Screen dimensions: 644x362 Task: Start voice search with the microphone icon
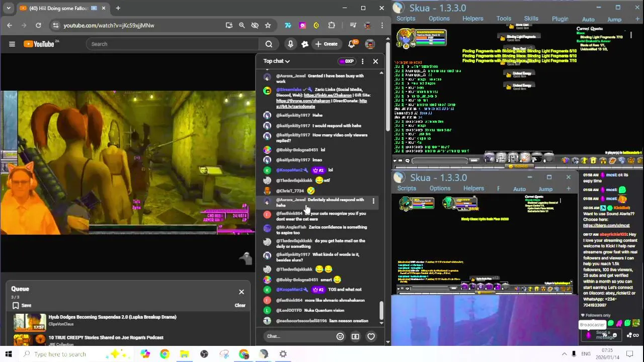pos(290,44)
